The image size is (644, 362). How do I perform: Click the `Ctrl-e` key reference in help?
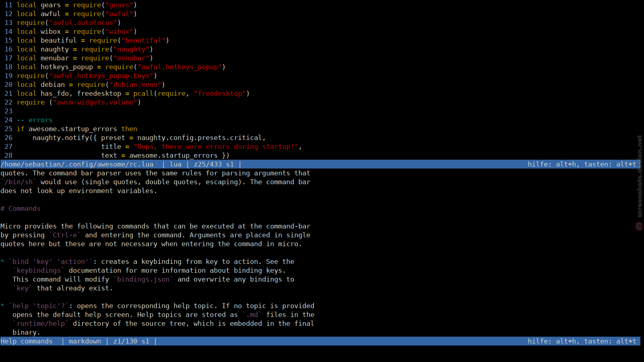pyautogui.click(x=65, y=235)
